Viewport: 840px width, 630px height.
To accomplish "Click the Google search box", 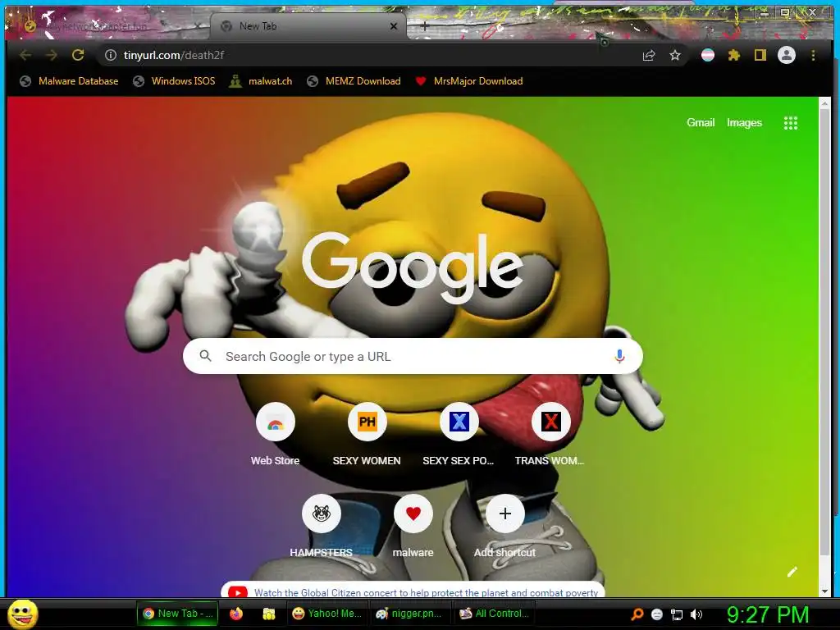I will click(x=413, y=356).
